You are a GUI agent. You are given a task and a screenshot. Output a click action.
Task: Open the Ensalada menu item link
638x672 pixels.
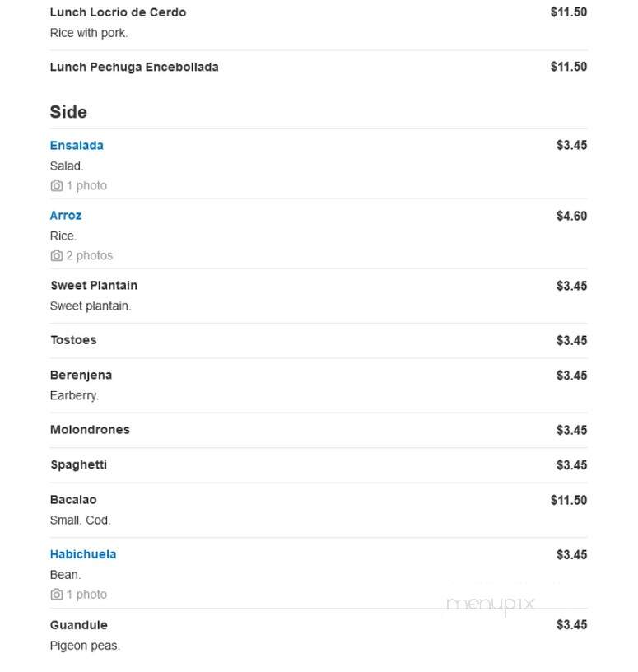click(x=77, y=145)
